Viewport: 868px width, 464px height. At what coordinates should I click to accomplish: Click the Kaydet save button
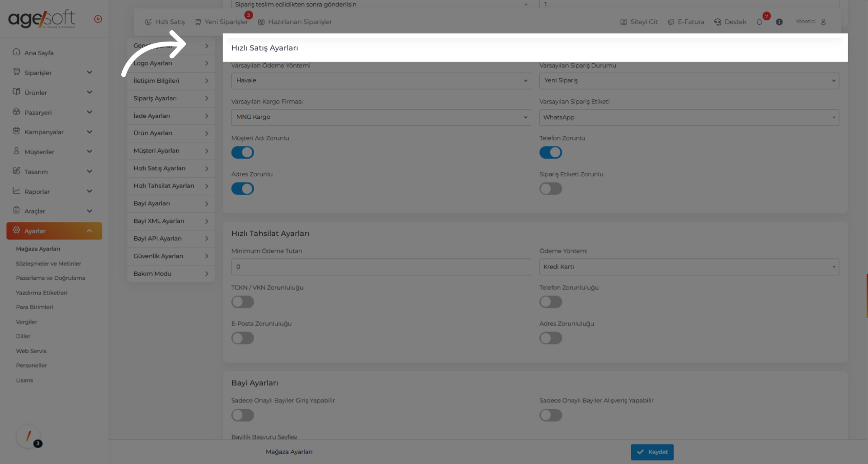tap(652, 452)
